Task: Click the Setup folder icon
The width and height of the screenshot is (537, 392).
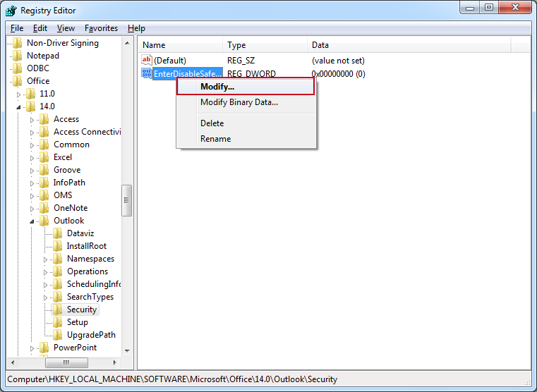Action: (58, 322)
